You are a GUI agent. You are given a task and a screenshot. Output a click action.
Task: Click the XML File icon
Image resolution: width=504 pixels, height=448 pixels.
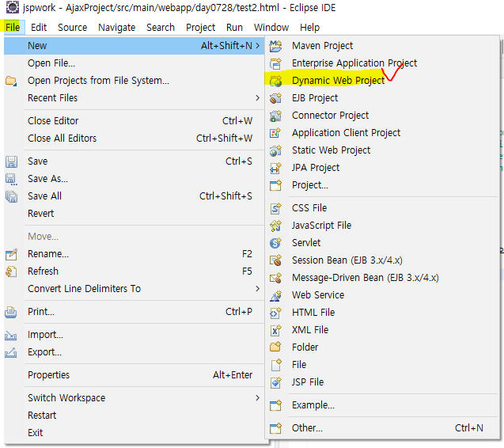275,330
